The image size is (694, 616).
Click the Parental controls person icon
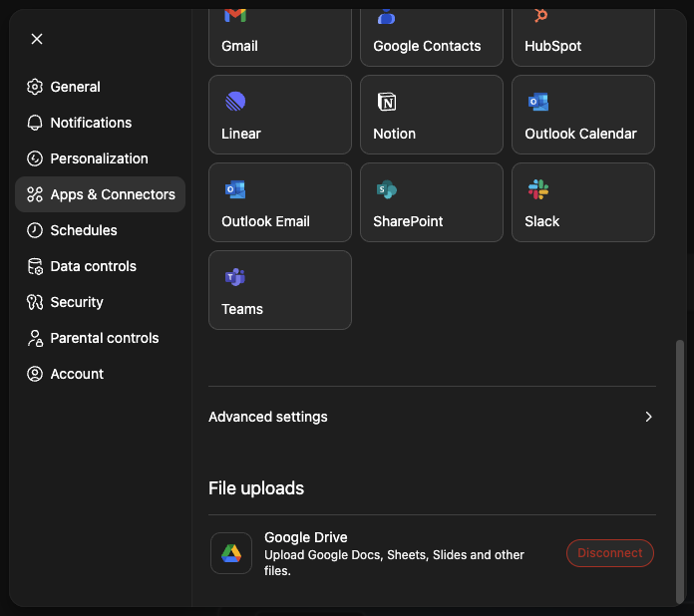35,338
